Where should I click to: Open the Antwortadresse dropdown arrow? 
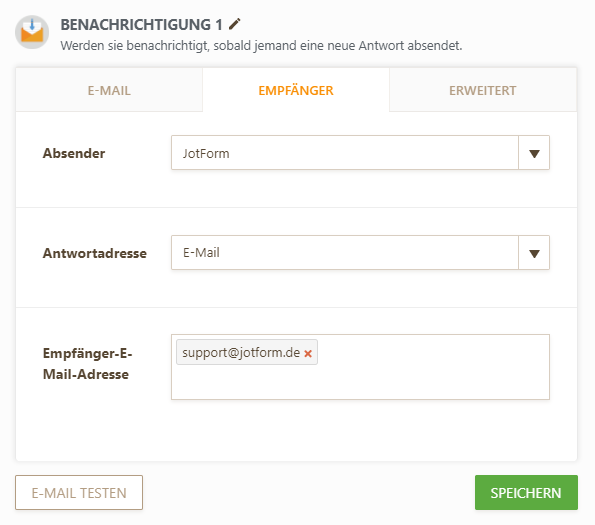click(534, 253)
